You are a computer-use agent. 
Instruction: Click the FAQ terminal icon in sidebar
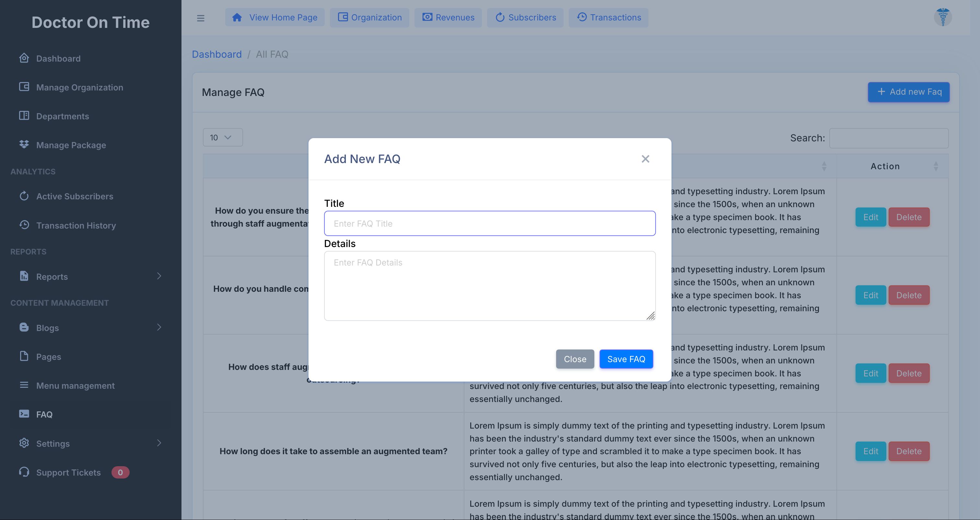click(24, 414)
